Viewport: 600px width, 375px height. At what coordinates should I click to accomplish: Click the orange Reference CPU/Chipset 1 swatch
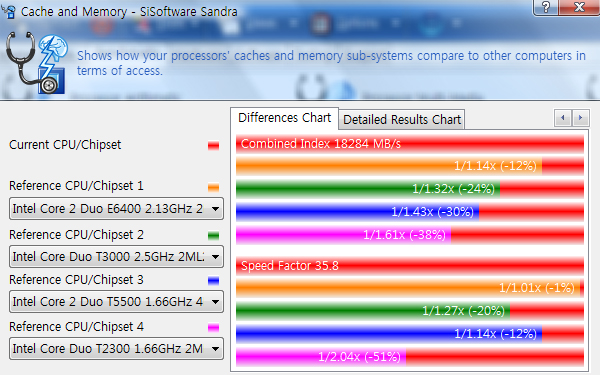coord(214,187)
